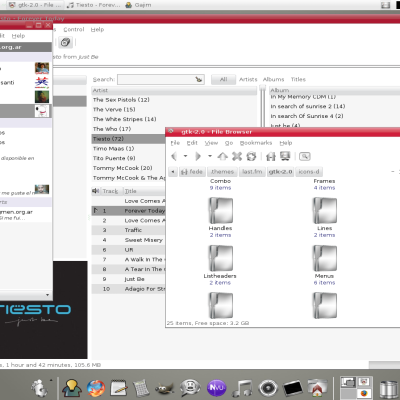Sort tracks by the Title column header
The width and height of the screenshot is (400, 400).
click(x=144, y=191)
